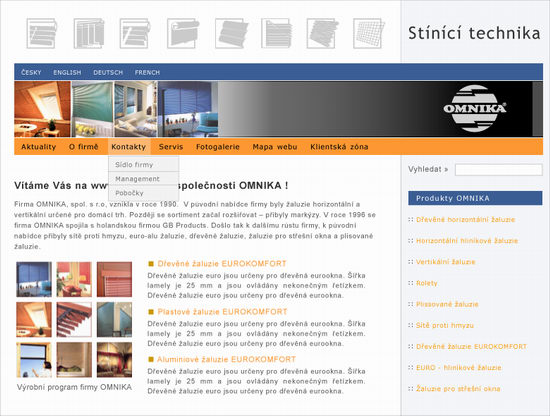Open the Fotogalerie menu item
Screen dimensions: 550x416
coord(218,147)
